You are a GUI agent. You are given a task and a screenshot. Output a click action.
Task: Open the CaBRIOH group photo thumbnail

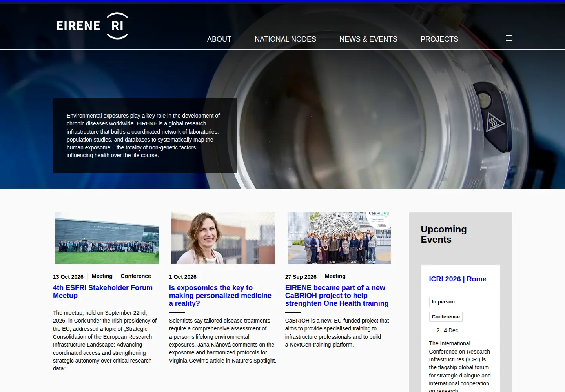click(339, 238)
